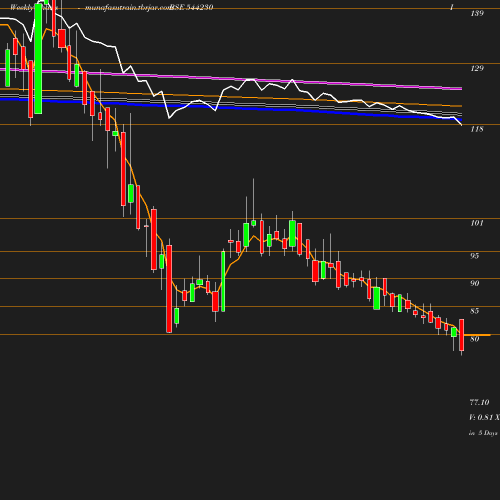Click the 80 price axis label

pos(475,339)
